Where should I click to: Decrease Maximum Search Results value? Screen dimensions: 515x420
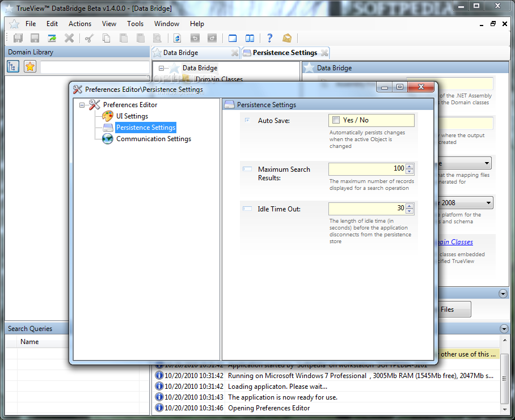[x=410, y=172]
